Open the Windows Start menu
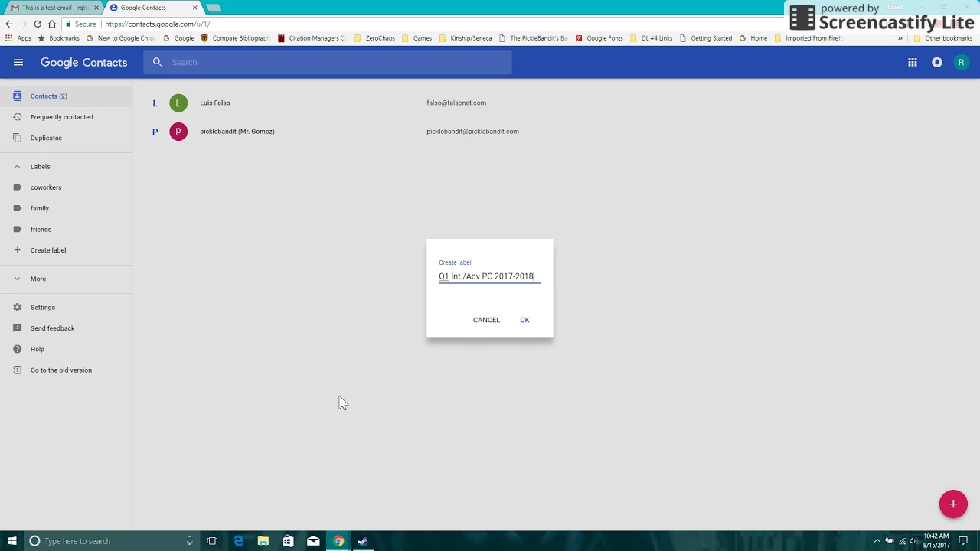This screenshot has width=980, height=551. [x=11, y=541]
